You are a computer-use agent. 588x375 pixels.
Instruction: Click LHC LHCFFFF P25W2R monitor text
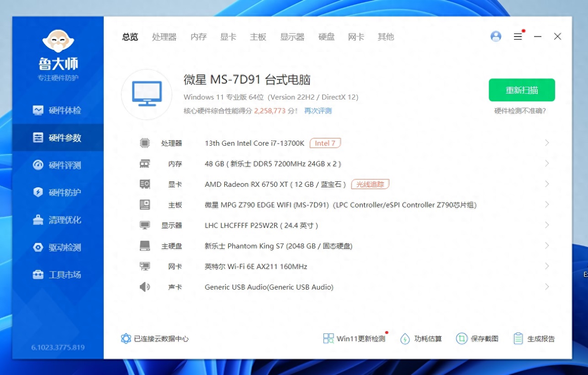pos(261,225)
